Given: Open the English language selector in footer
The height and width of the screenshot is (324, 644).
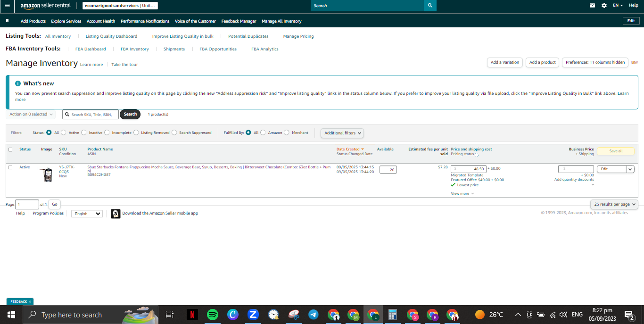Looking at the screenshot, I should pyautogui.click(x=87, y=214).
